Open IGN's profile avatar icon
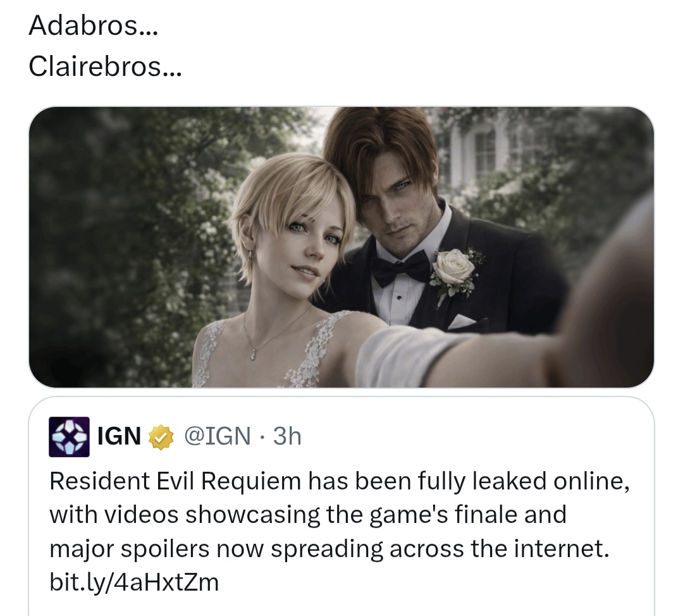The image size is (683, 616). pyautogui.click(x=69, y=436)
